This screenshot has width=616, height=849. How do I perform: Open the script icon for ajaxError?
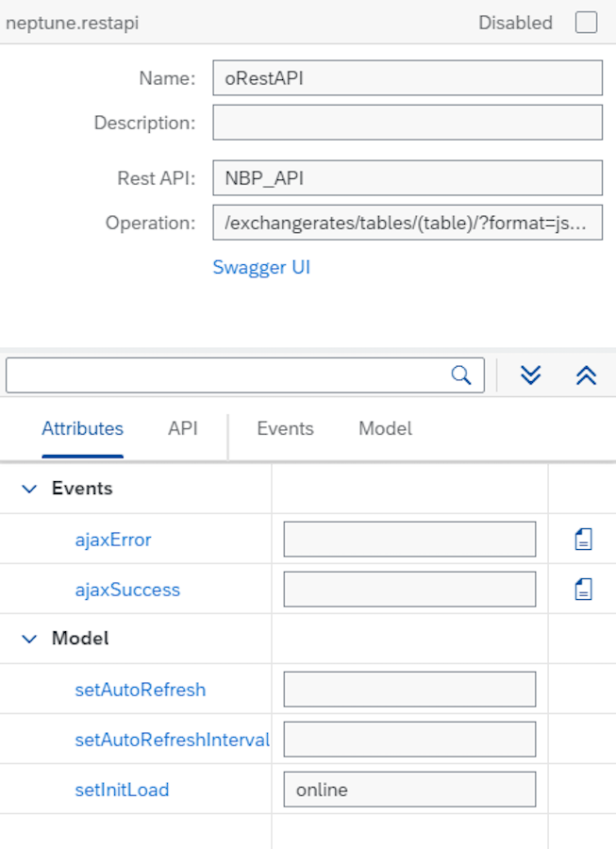click(584, 540)
